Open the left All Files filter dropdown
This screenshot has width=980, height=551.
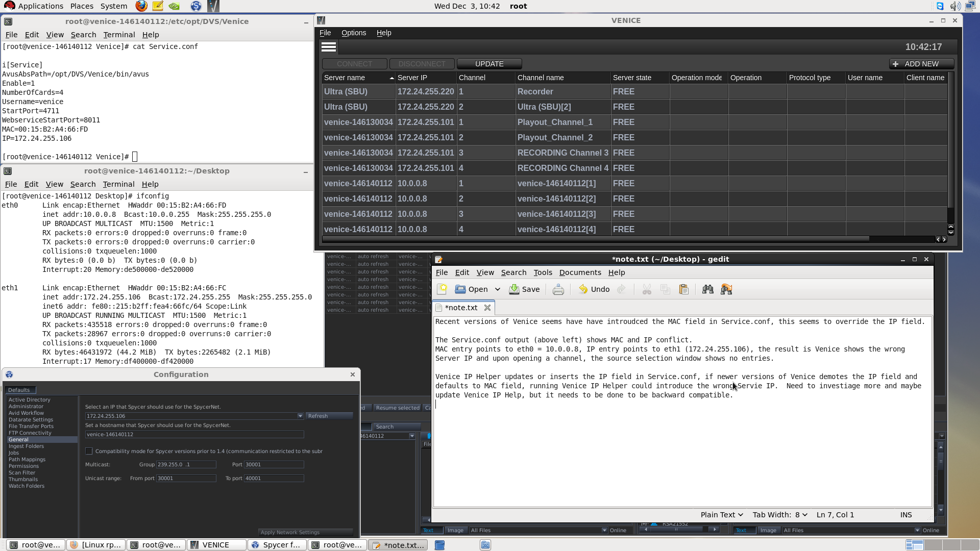click(604, 530)
